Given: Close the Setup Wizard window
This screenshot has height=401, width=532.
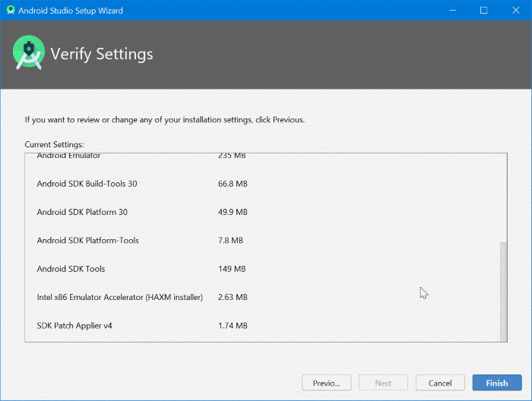Looking at the screenshot, I should tap(516, 10).
